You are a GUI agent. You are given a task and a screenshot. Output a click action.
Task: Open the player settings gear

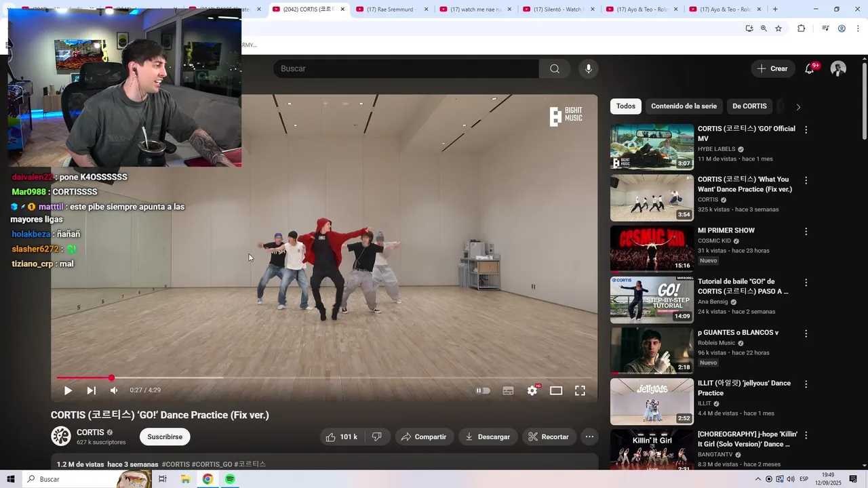(x=532, y=390)
